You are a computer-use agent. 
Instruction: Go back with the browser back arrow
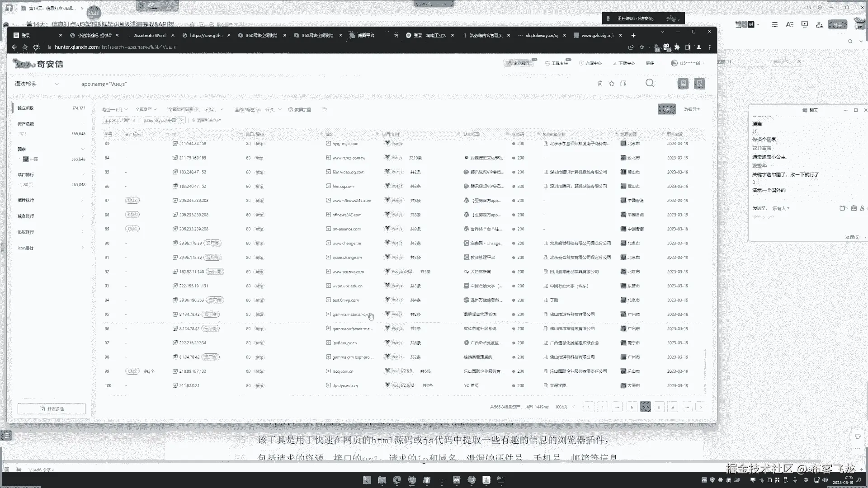[x=14, y=47]
